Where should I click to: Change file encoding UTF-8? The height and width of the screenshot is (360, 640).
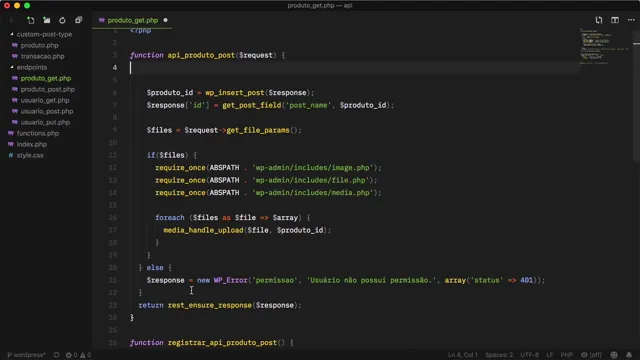click(529, 355)
